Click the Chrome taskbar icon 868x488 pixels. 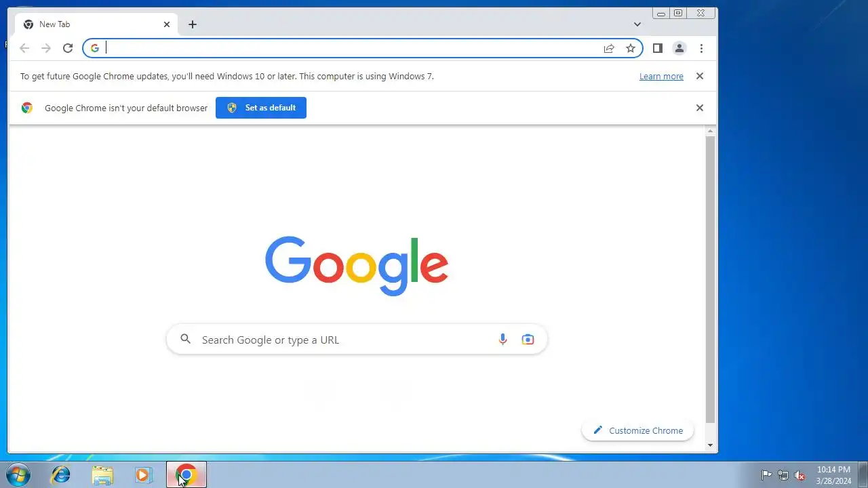pos(186,474)
